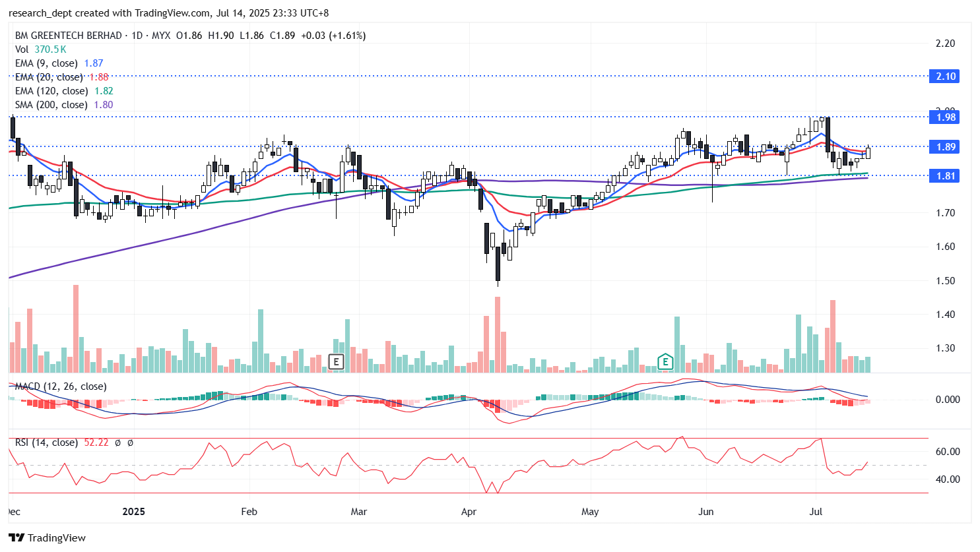Click the Apr label on time axis

pyautogui.click(x=469, y=512)
